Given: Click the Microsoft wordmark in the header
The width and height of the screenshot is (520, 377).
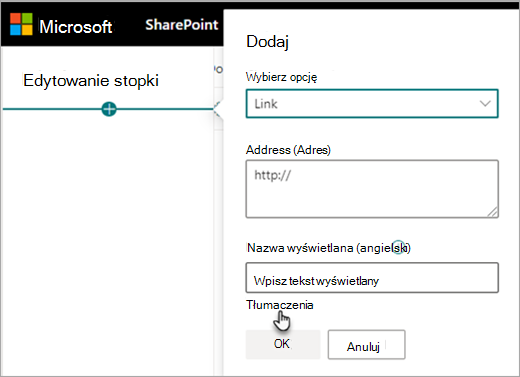Looking at the screenshot, I should click(76, 27).
